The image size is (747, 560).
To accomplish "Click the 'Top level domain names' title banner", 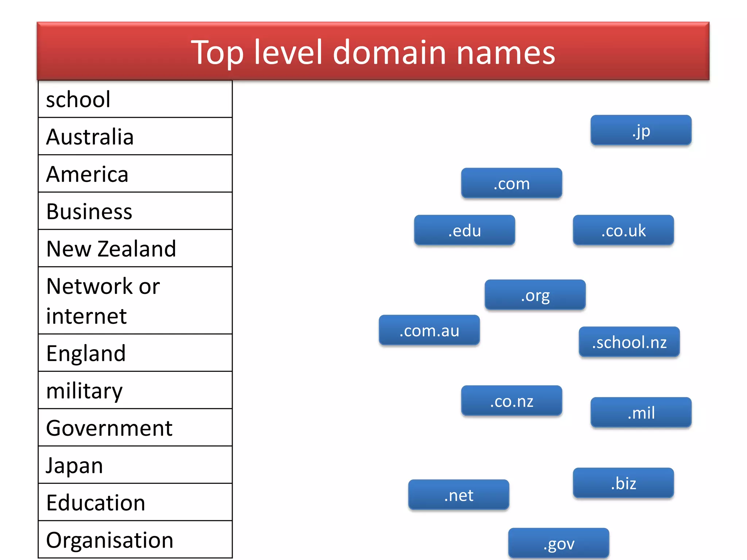I will point(373,51).
